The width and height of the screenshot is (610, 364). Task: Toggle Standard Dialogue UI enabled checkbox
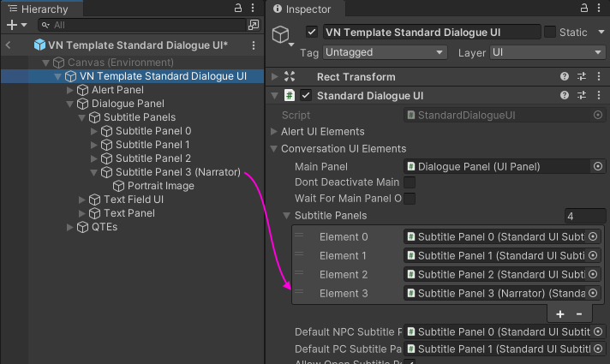click(x=306, y=95)
